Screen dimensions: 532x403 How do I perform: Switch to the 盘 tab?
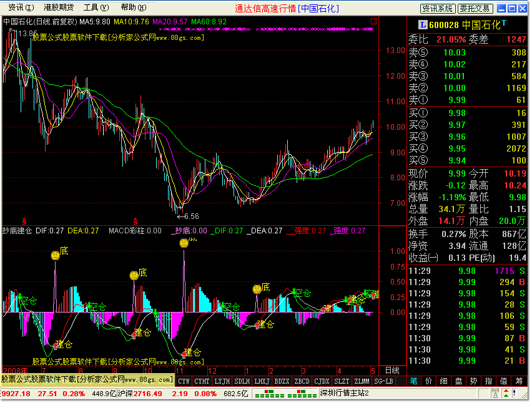click(459, 381)
